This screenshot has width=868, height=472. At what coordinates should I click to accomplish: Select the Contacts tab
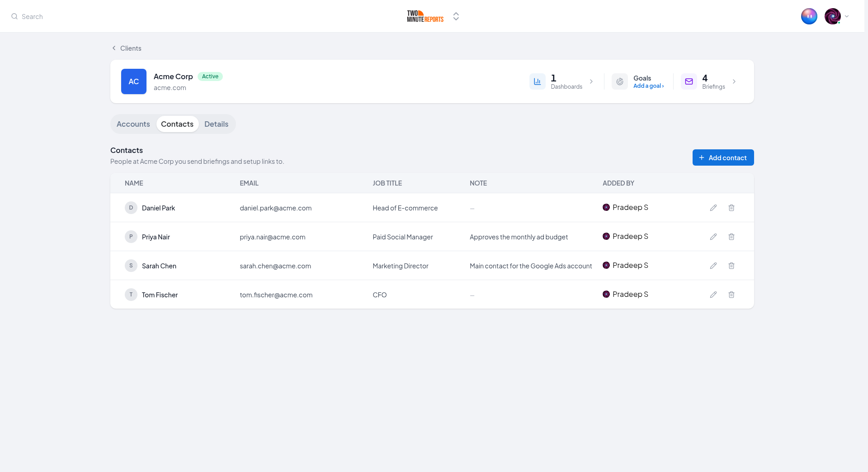(x=177, y=124)
